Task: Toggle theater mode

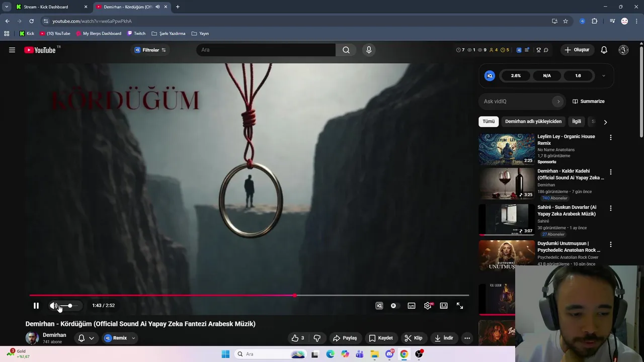Action: pyautogui.click(x=444, y=306)
